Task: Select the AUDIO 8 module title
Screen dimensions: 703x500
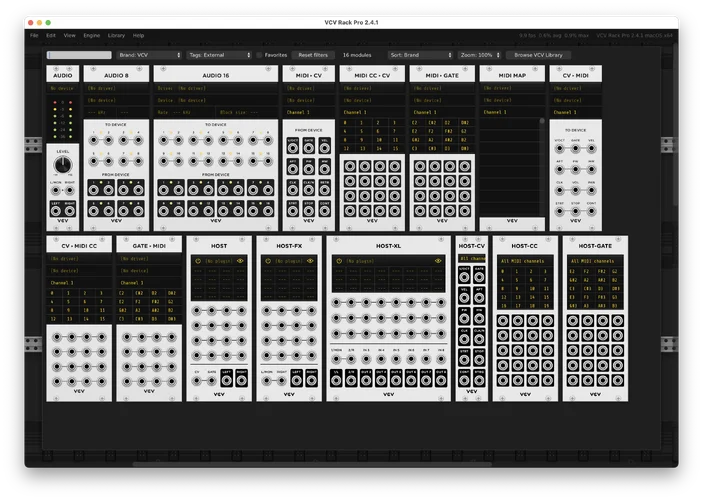Action: click(117, 75)
